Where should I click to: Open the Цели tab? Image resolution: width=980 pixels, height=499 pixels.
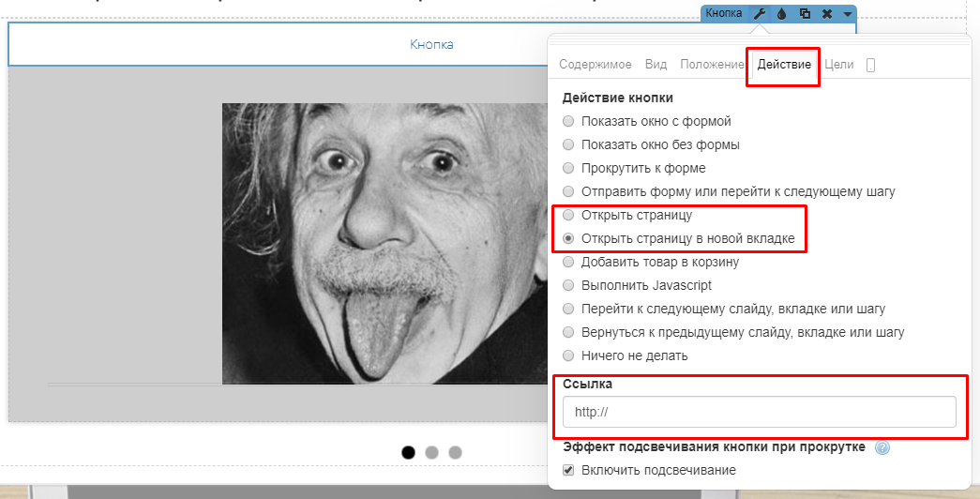838,65
